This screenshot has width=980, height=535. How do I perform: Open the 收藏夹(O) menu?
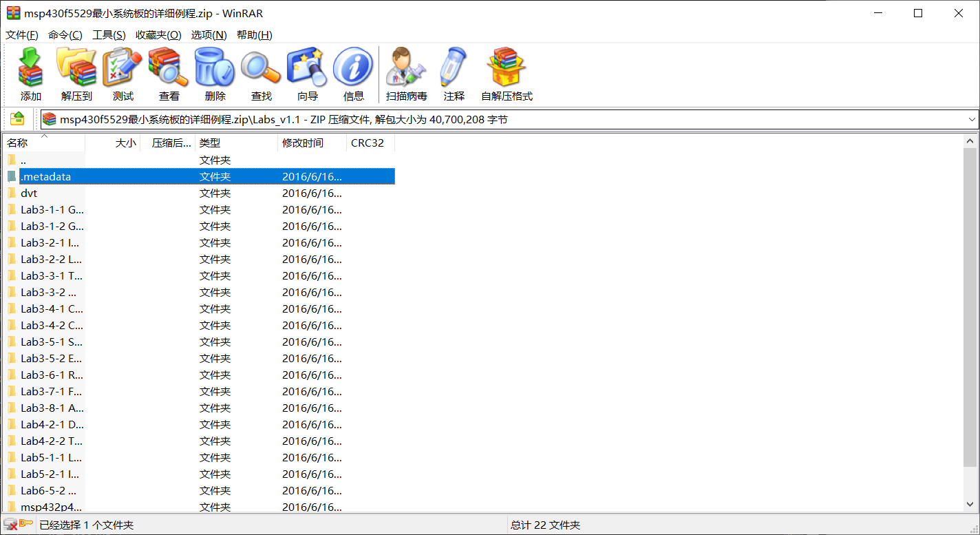pyautogui.click(x=158, y=35)
